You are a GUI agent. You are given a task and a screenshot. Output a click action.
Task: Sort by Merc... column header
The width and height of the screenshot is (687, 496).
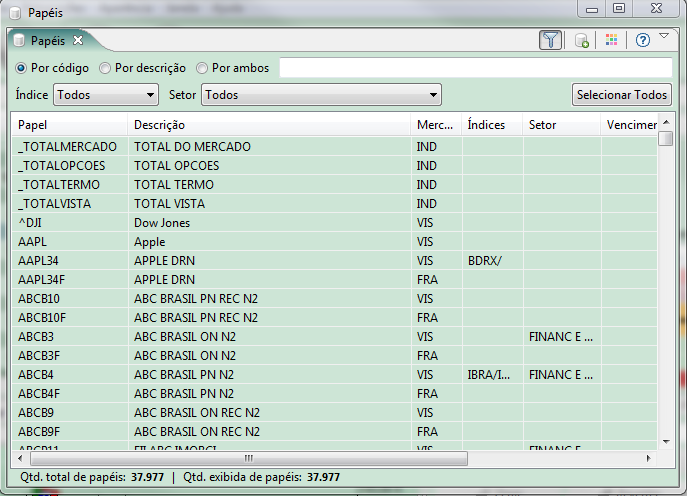coord(436,125)
